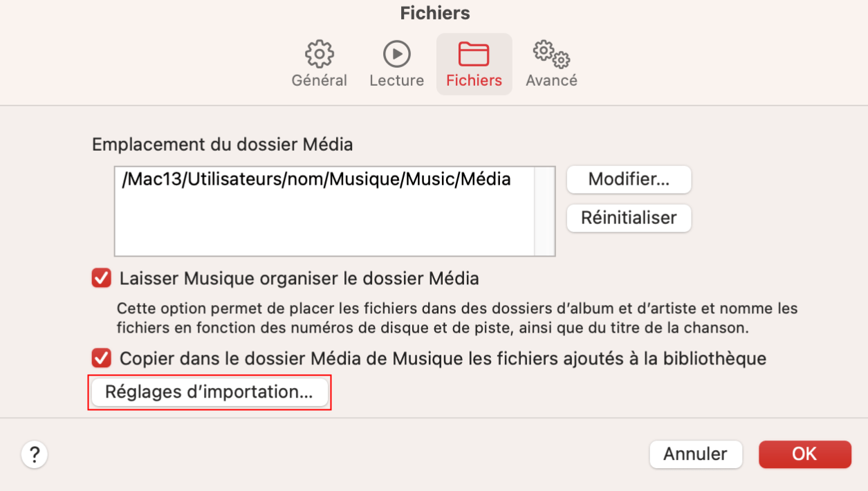Click the Avancé double-gear icon
This screenshot has width=868, height=491.
tap(551, 54)
